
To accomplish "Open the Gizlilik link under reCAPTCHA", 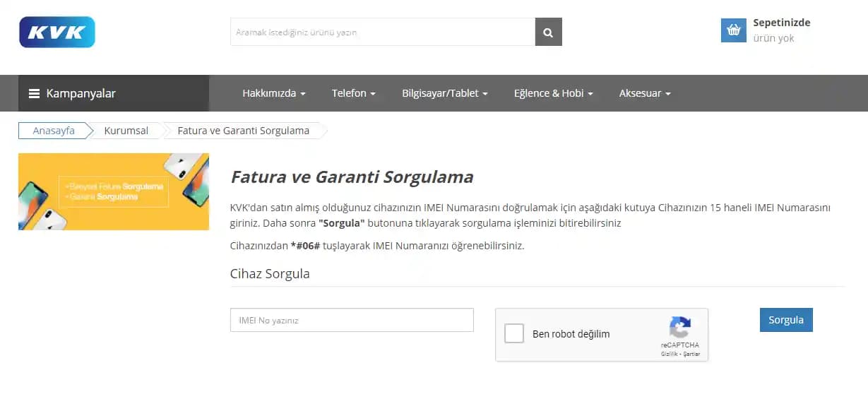I will [668, 354].
